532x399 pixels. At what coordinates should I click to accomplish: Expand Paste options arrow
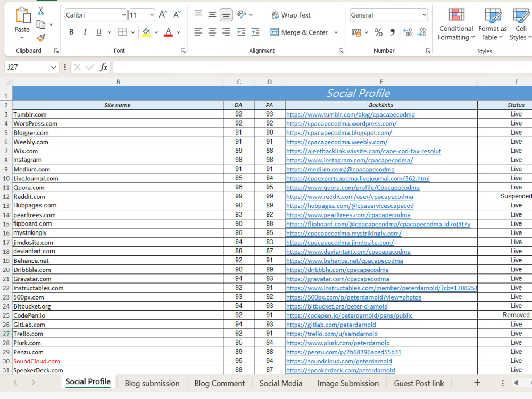click(22, 38)
